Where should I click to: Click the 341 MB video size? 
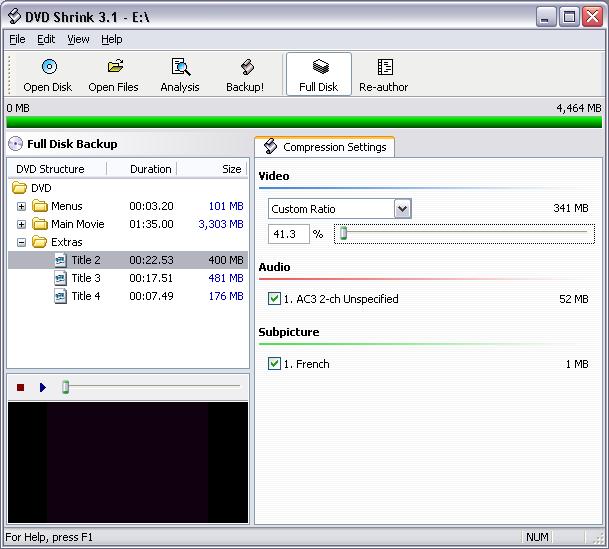(571, 208)
